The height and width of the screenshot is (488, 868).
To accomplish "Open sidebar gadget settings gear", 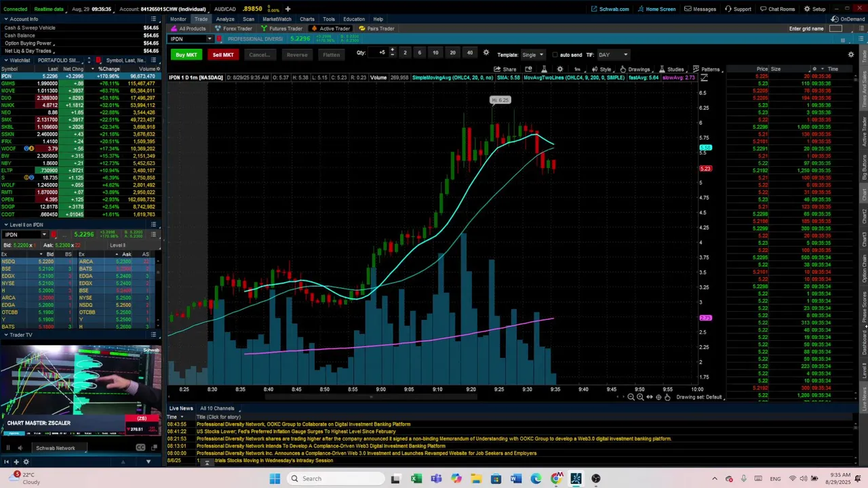I will [x=26, y=462].
